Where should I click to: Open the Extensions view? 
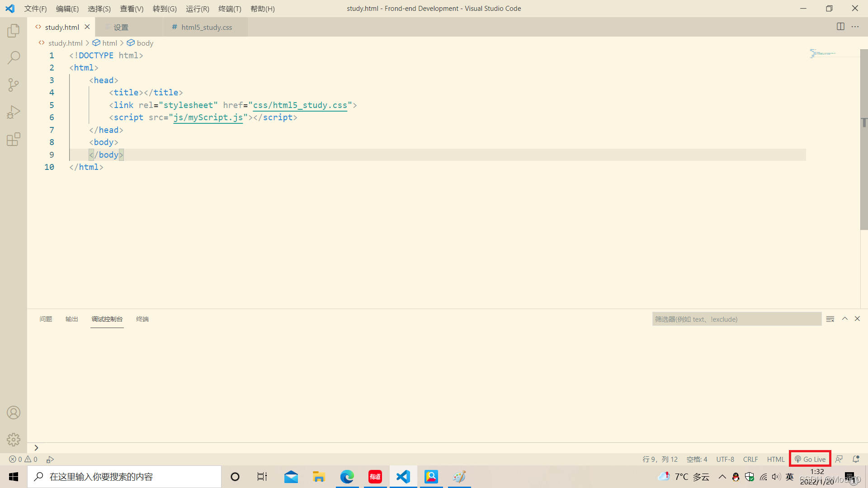pos(14,139)
